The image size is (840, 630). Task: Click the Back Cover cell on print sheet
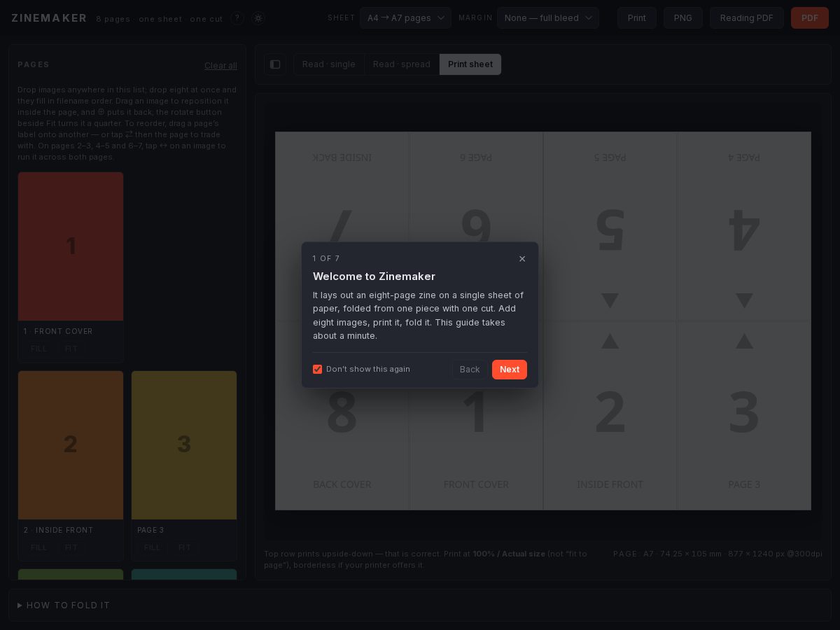coord(342,416)
